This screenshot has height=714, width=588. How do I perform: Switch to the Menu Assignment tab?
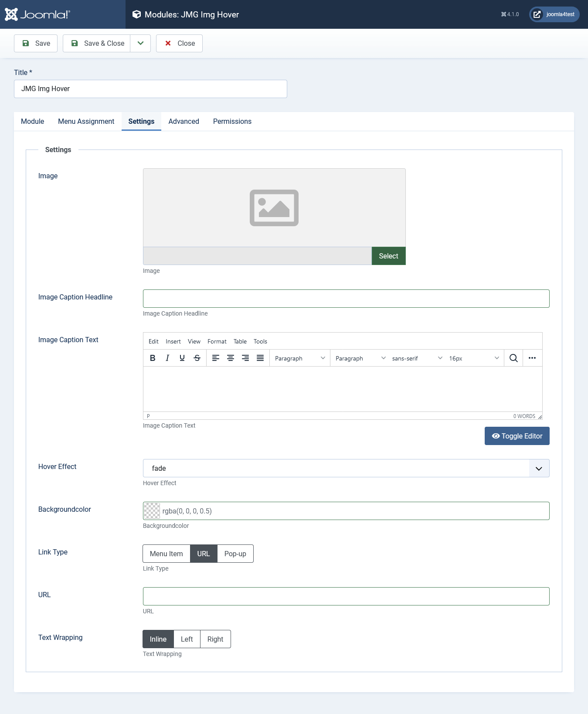(86, 121)
